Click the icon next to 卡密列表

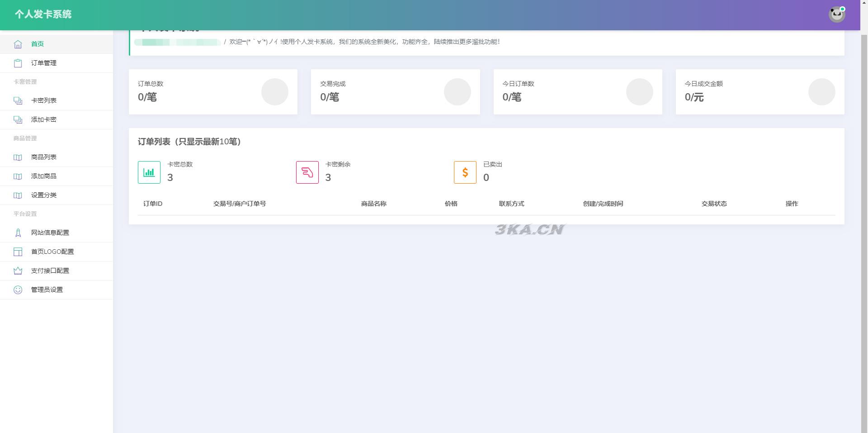click(x=18, y=100)
